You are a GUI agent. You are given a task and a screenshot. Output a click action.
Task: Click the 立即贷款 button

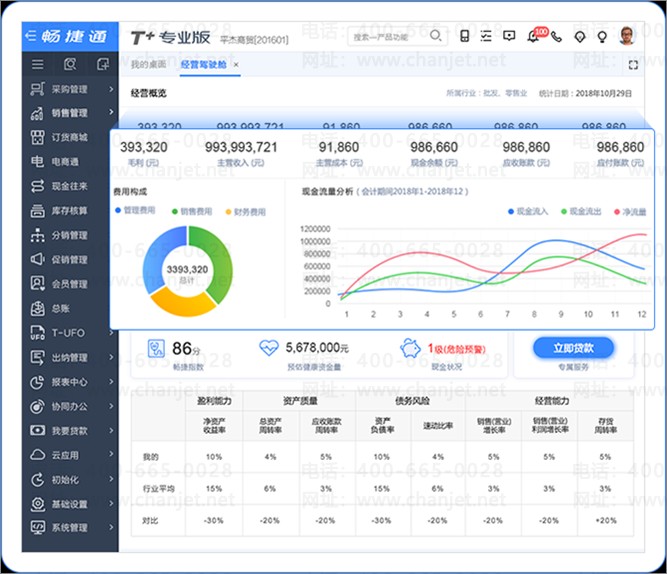572,348
